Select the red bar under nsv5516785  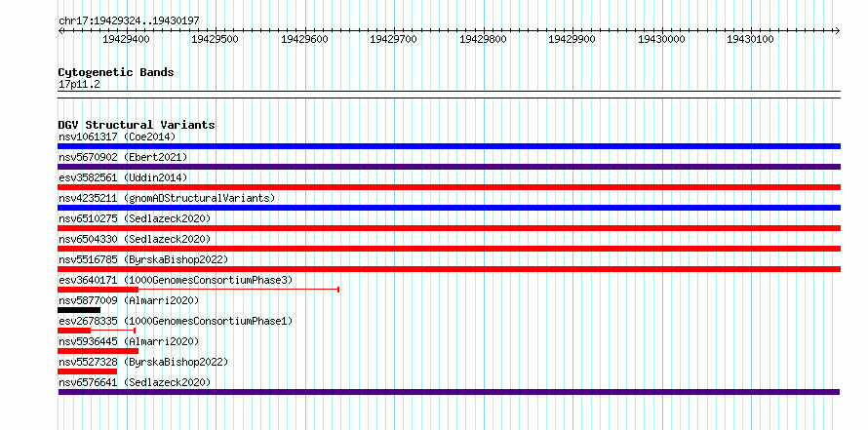point(449,269)
